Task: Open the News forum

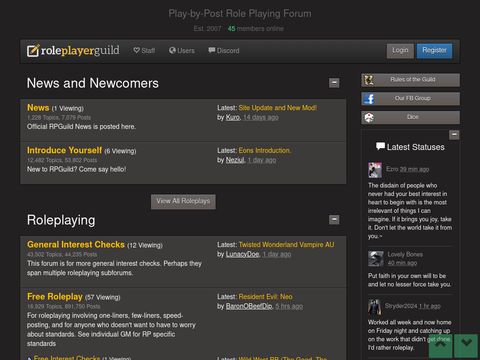Action: [38, 108]
